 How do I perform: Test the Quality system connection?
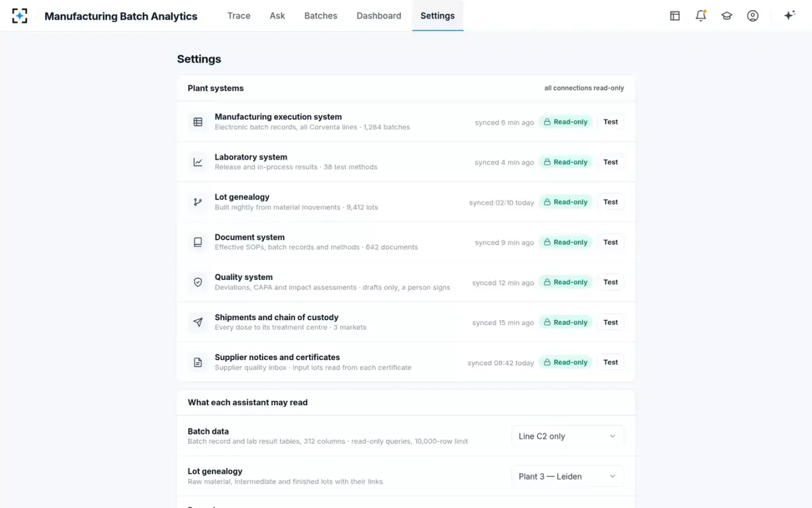coord(611,282)
